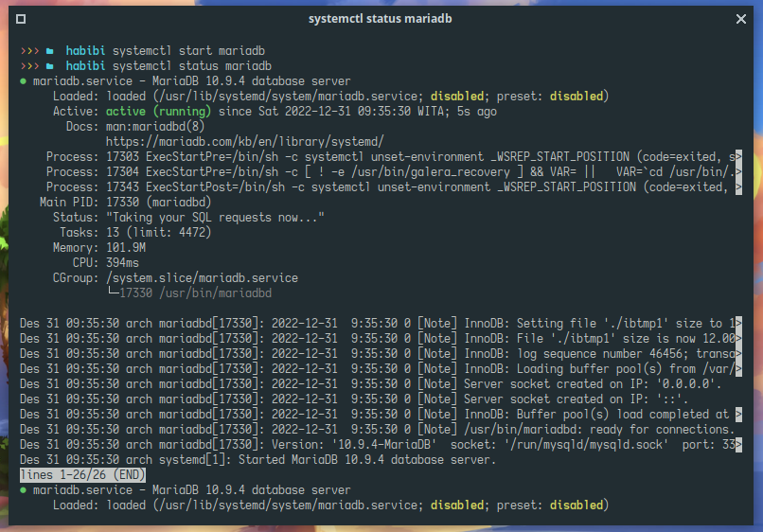Click the bottom green status dot of mariadb.service
763x532 pixels.
[x=23, y=490]
